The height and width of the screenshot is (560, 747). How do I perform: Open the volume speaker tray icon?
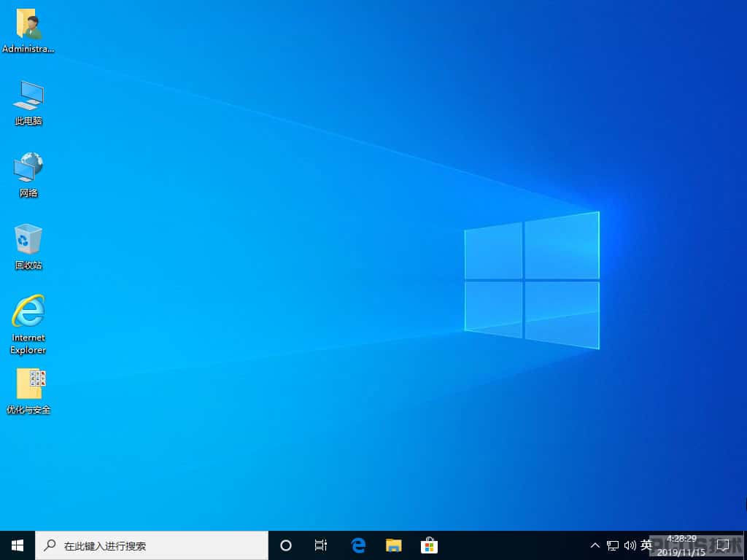(630, 545)
